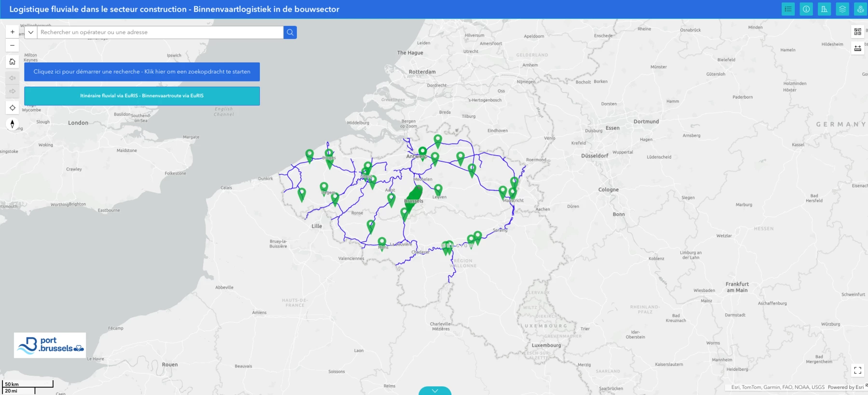
Task: Open the Port Brussels logo link
Action: (50, 345)
